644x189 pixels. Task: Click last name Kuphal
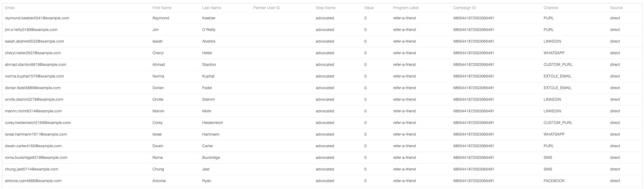208,76
